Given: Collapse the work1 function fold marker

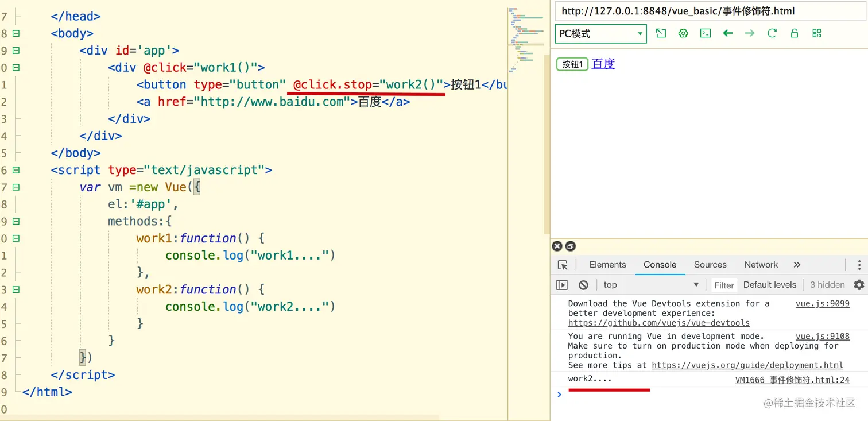Looking at the screenshot, I should coord(15,238).
